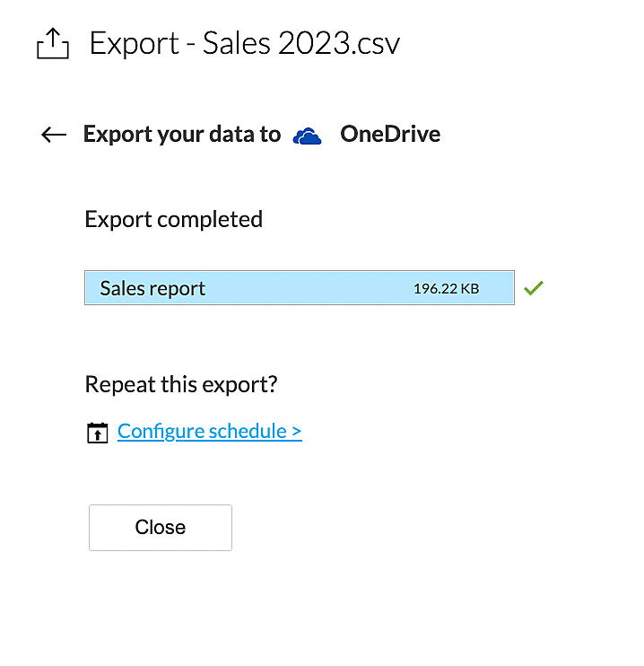Click the "KB" unit in file size

(x=468, y=289)
